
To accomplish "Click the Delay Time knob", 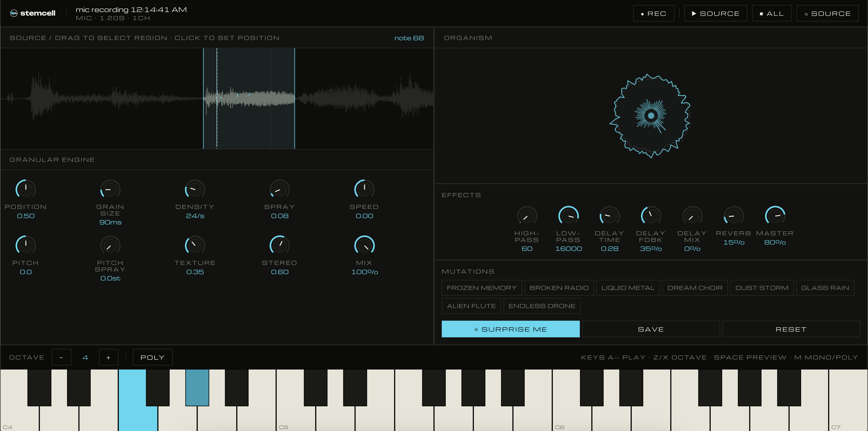I will pos(610,215).
